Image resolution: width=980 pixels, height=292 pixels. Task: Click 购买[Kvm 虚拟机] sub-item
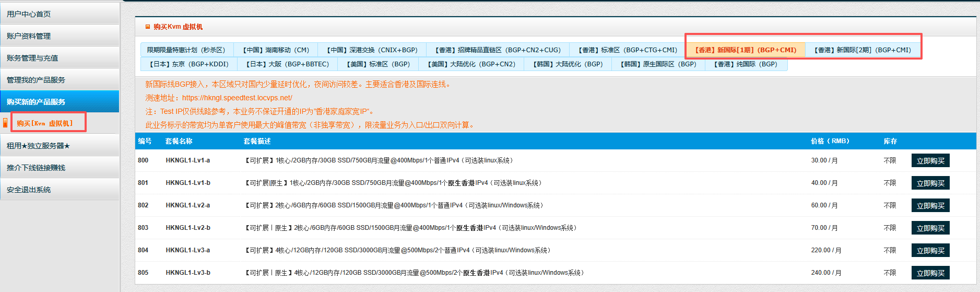(x=45, y=123)
